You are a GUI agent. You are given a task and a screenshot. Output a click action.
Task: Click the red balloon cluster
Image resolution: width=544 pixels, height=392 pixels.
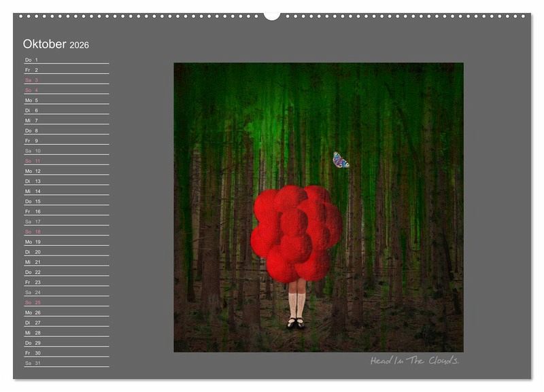pyautogui.click(x=296, y=232)
